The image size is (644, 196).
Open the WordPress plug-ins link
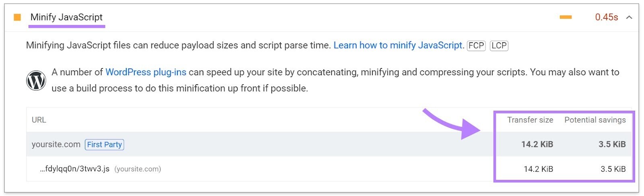coord(146,72)
